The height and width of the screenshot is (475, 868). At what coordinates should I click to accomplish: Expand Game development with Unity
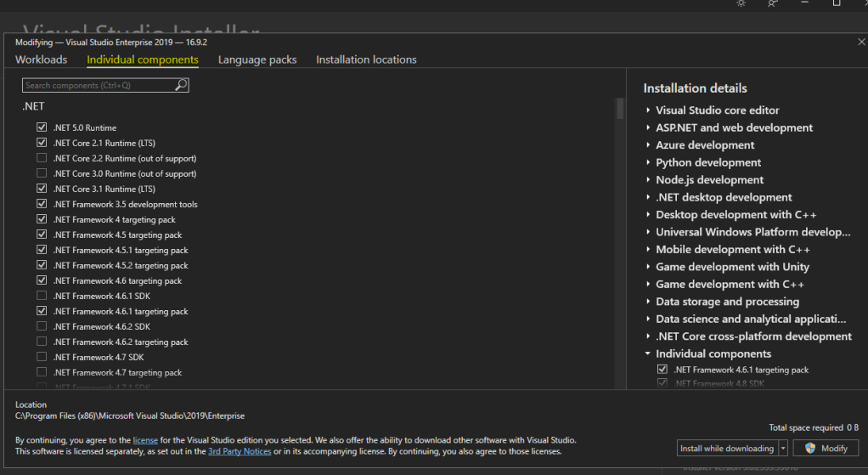pyautogui.click(x=648, y=267)
